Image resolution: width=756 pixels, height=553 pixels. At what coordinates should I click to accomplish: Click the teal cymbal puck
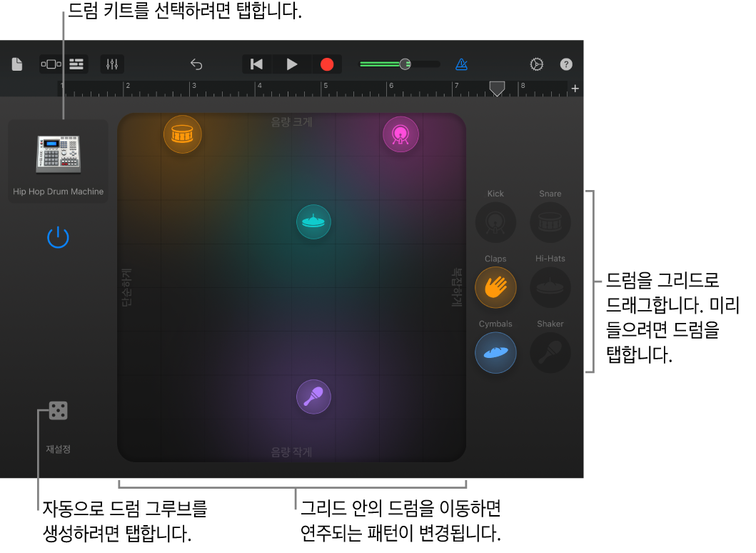[313, 221]
